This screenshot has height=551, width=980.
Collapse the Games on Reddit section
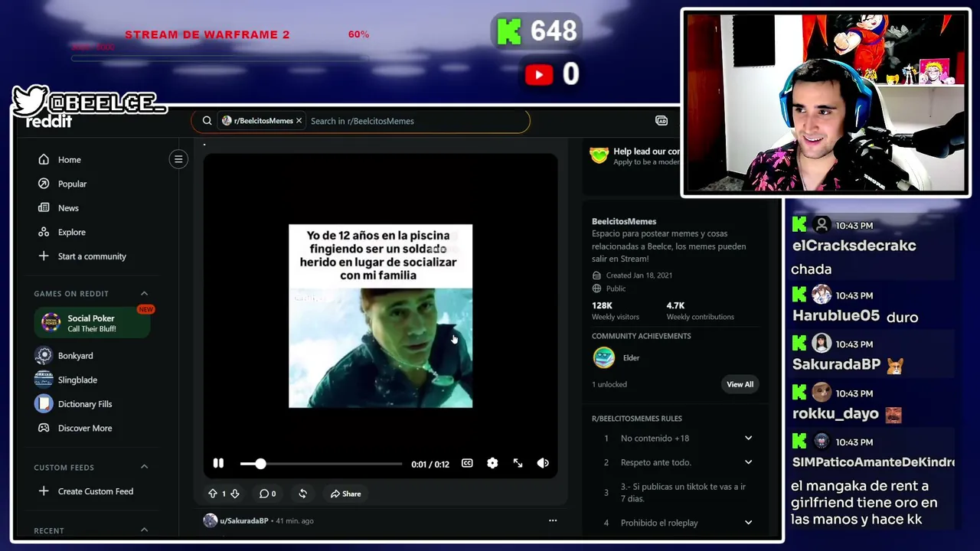pos(144,293)
